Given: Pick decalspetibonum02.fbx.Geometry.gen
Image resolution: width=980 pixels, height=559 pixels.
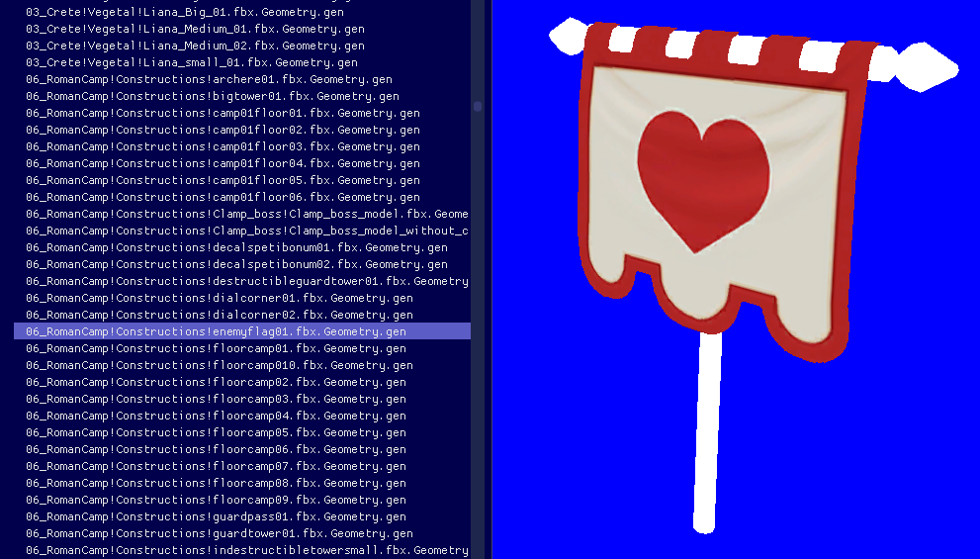Looking at the screenshot, I should coord(242,265).
